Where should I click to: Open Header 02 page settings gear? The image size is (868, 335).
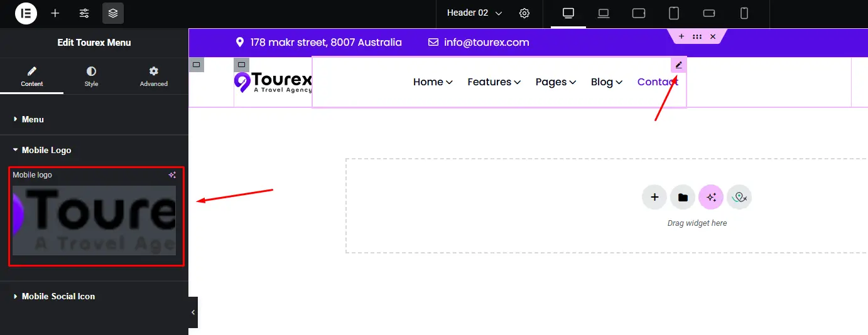pyautogui.click(x=524, y=13)
